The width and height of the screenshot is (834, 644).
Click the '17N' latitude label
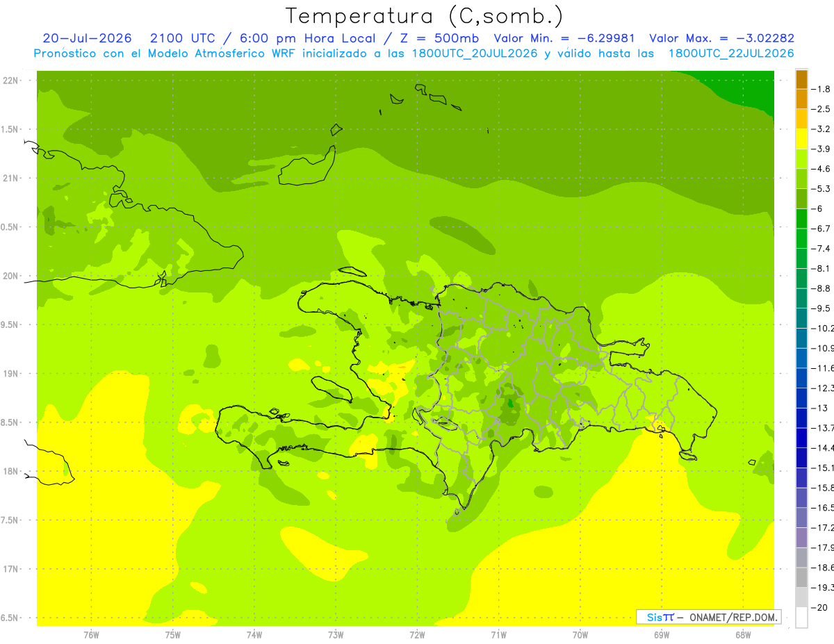point(11,569)
